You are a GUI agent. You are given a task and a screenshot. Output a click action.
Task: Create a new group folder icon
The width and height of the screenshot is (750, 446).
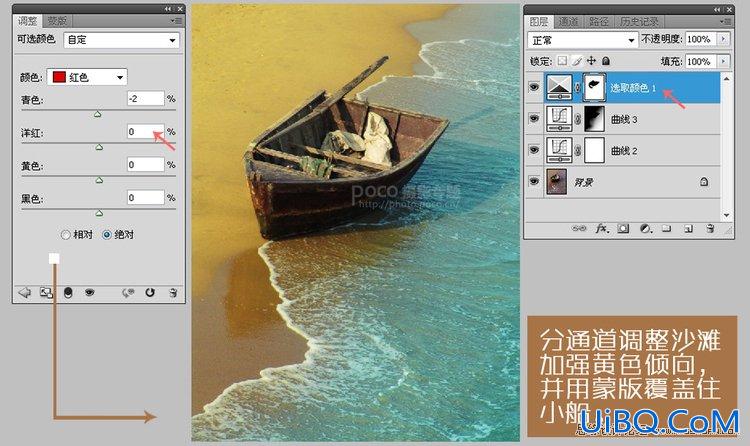(667, 229)
